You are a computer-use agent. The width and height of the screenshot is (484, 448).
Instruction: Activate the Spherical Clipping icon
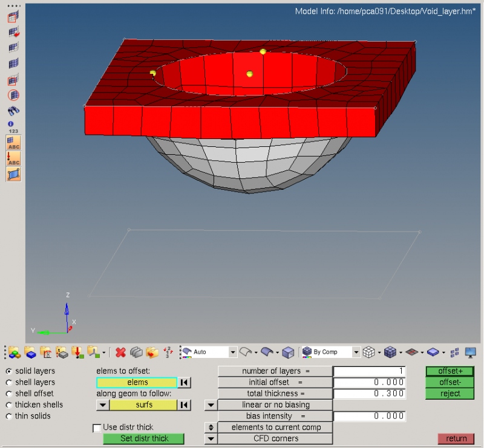click(x=13, y=95)
